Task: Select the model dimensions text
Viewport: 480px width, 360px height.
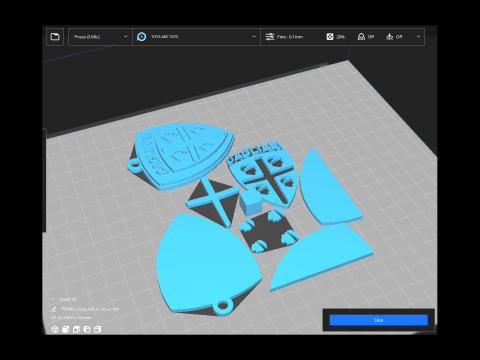Action: coord(71,318)
